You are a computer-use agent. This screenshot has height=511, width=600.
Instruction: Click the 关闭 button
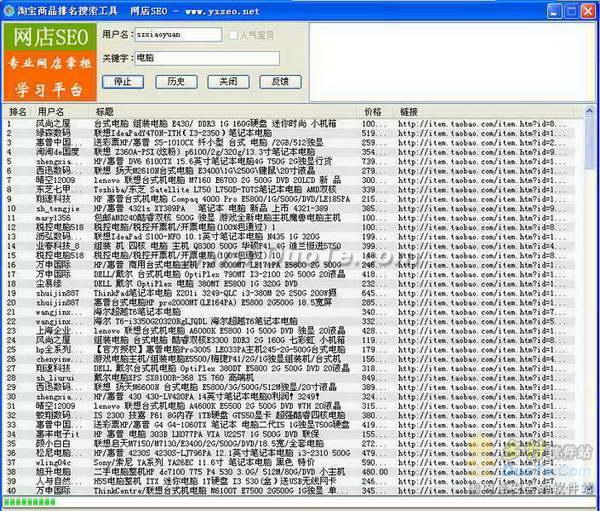point(228,82)
